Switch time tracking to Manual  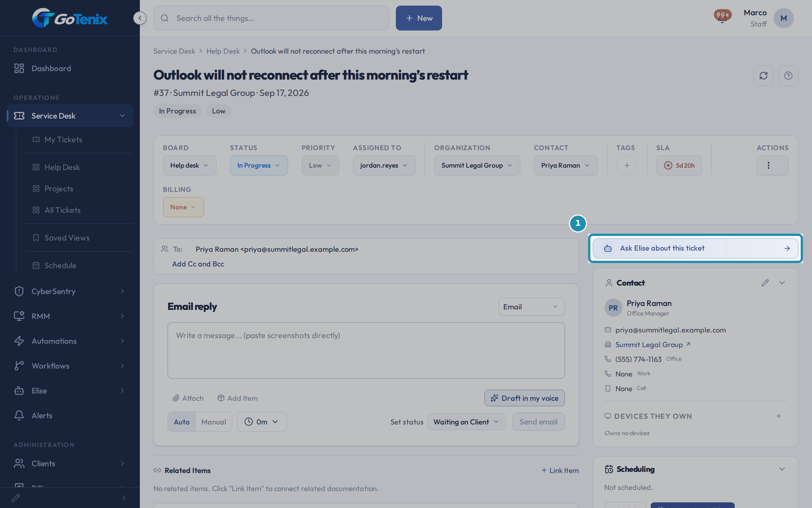(213, 422)
